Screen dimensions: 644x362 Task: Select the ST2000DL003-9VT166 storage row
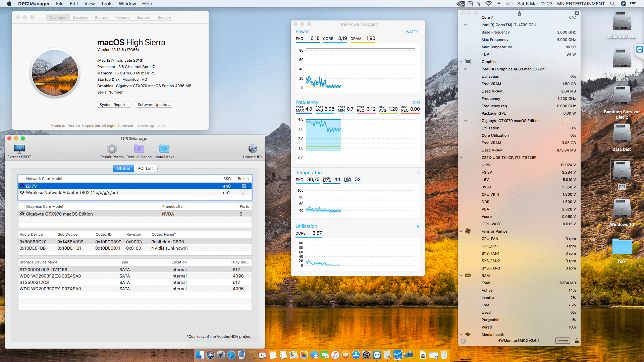click(x=135, y=269)
